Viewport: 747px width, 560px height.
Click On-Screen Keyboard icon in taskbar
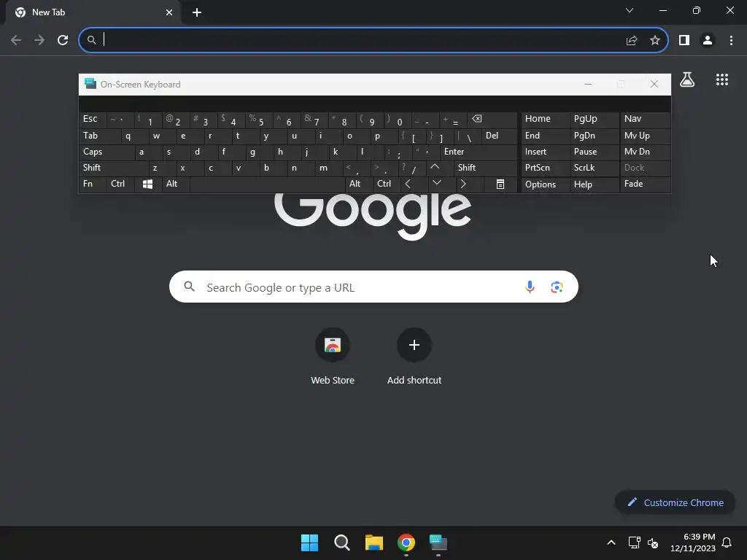coord(438,542)
